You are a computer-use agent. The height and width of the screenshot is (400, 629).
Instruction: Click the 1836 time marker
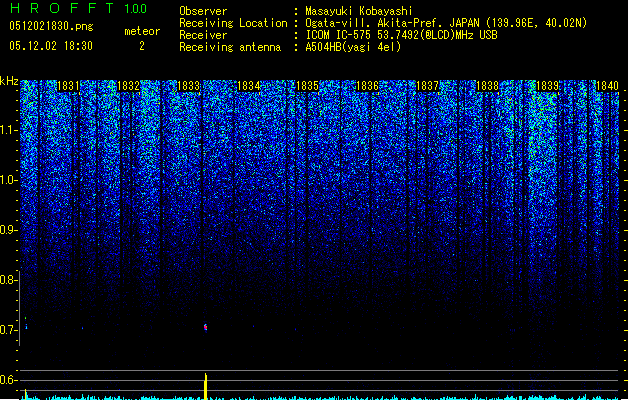click(367, 86)
